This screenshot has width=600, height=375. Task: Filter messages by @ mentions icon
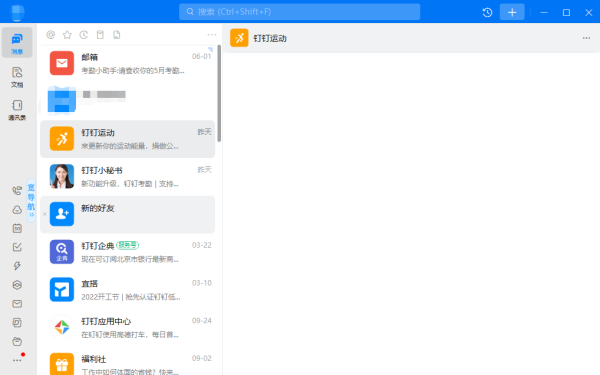(x=51, y=35)
